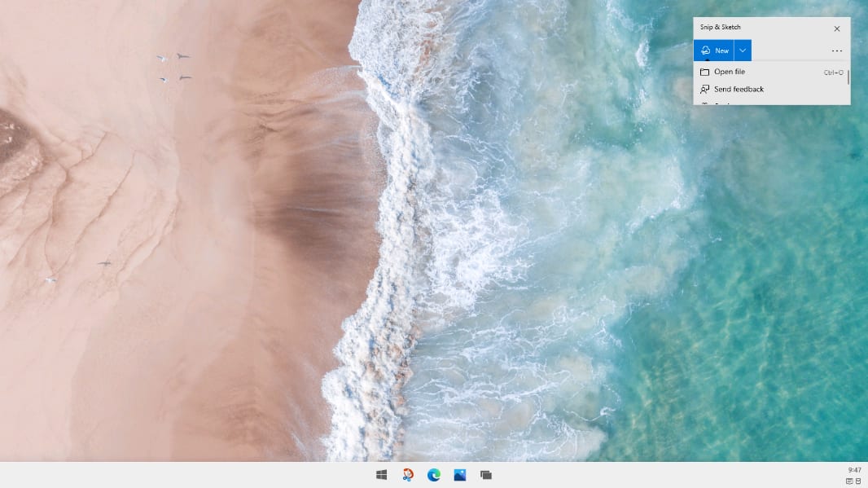
Task: Close the Snip & Sketch window
Action: [x=836, y=29]
